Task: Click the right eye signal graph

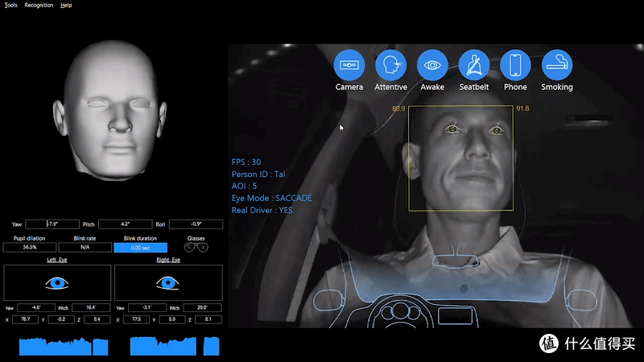Action: pos(175,346)
